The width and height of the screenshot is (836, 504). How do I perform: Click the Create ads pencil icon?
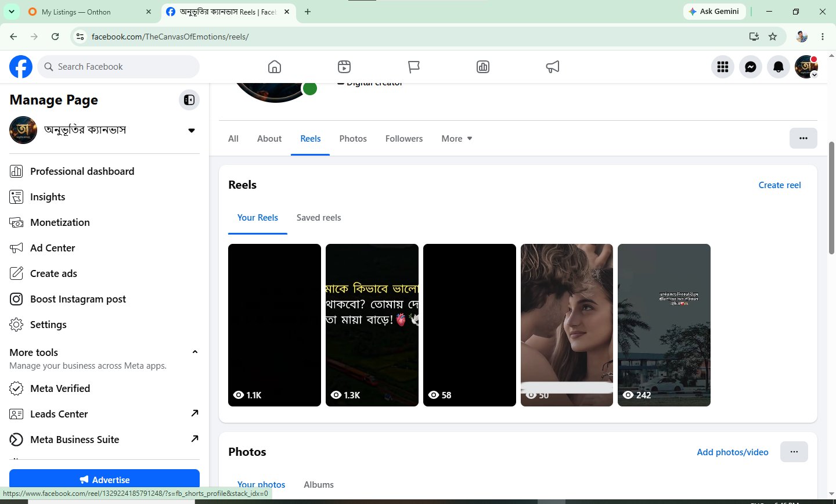click(x=16, y=273)
